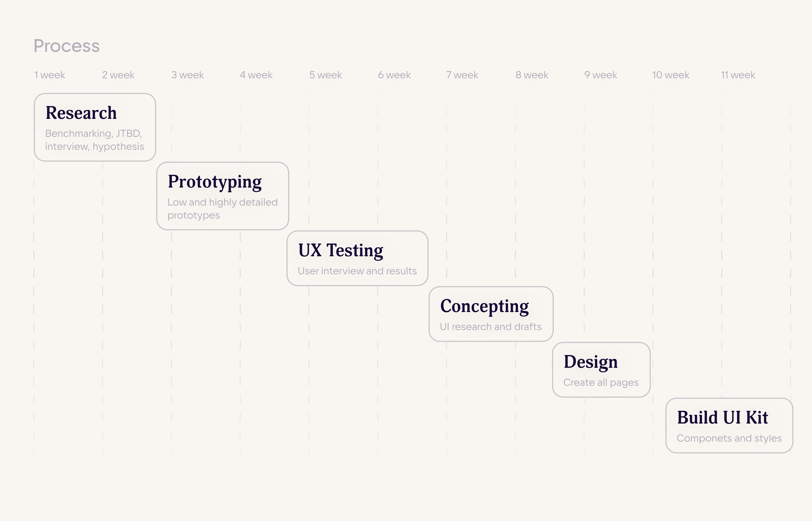Click the 7 week timeline label
Image resolution: width=812 pixels, height=521 pixels.
click(462, 75)
